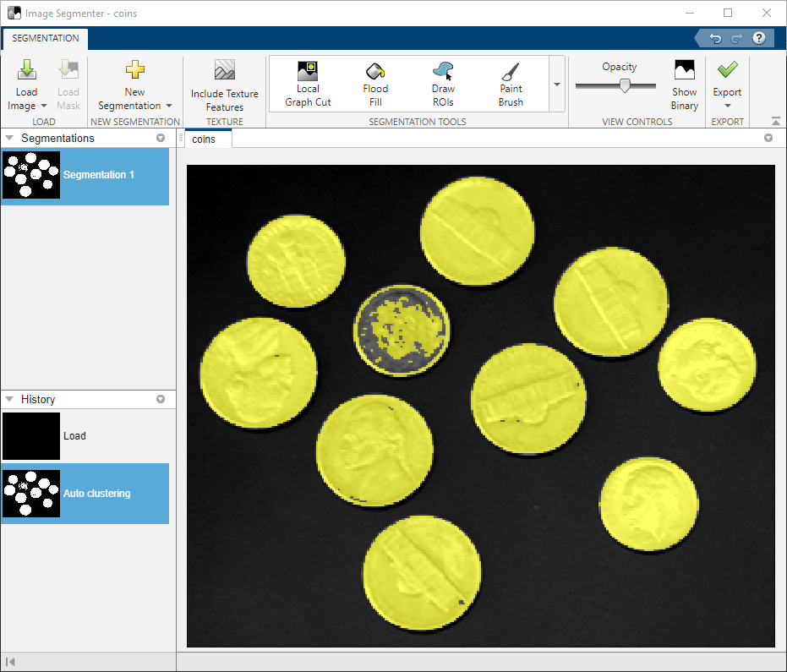Select the Load history thumbnail
Image resolution: width=787 pixels, height=672 pixels.
[x=31, y=436]
